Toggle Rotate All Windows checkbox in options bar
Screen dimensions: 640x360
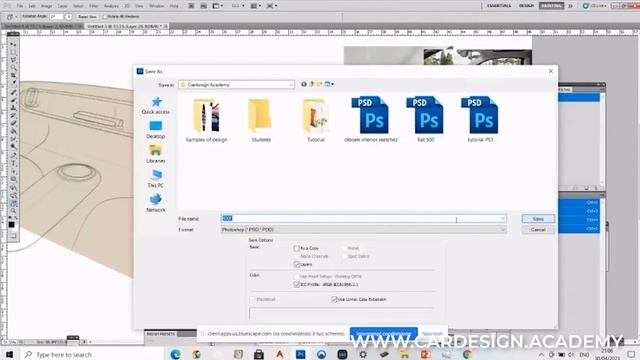[x=105, y=16]
